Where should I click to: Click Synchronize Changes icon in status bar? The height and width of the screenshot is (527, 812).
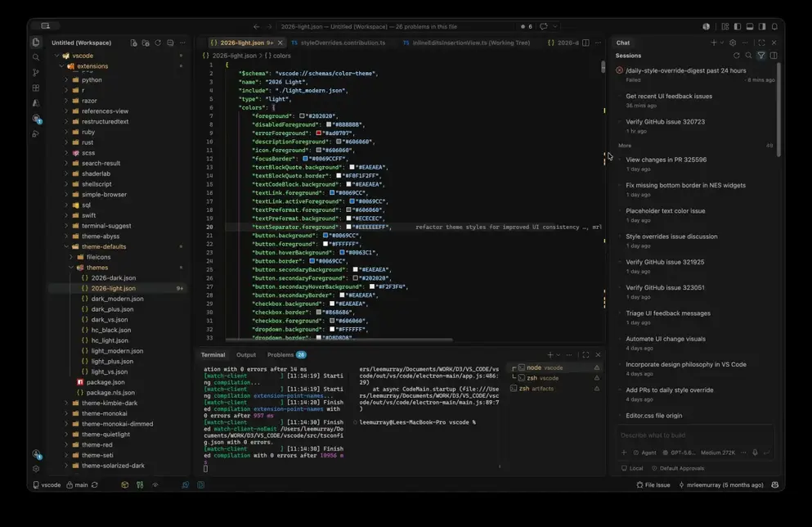95,485
